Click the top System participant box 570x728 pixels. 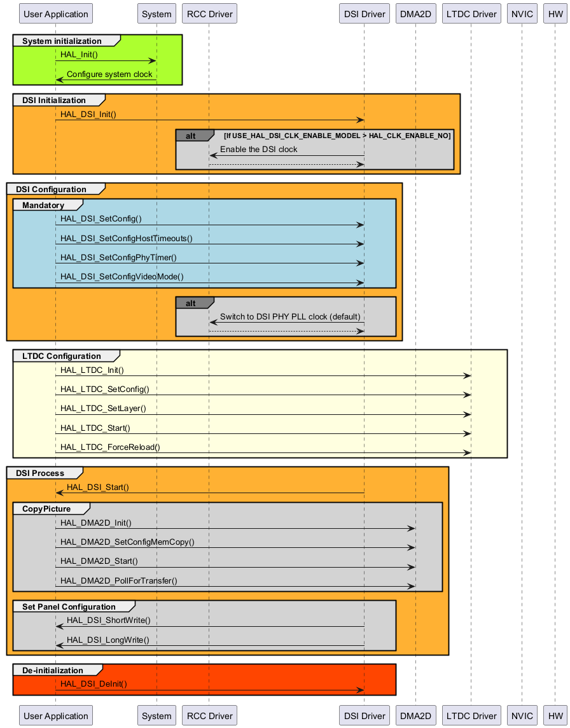(x=156, y=13)
